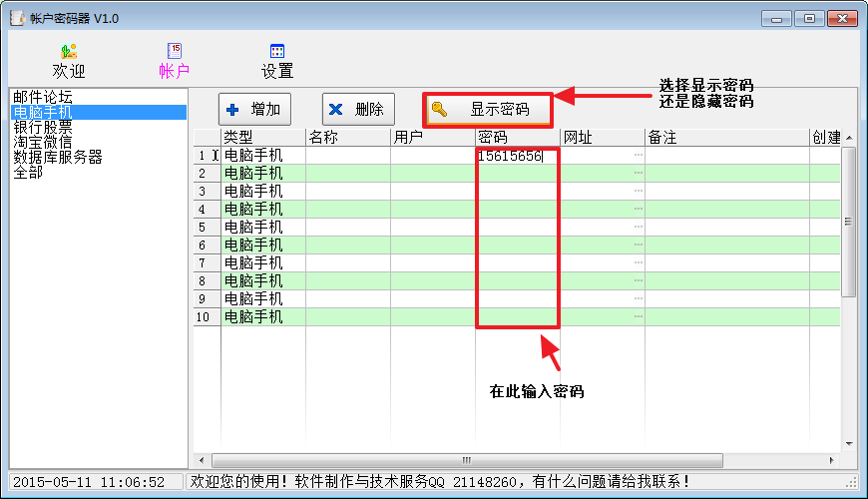Screen dimensions: 868x499
Task: Click the URL ellipsis button in row 1
Action: click(x=639, y=155)
